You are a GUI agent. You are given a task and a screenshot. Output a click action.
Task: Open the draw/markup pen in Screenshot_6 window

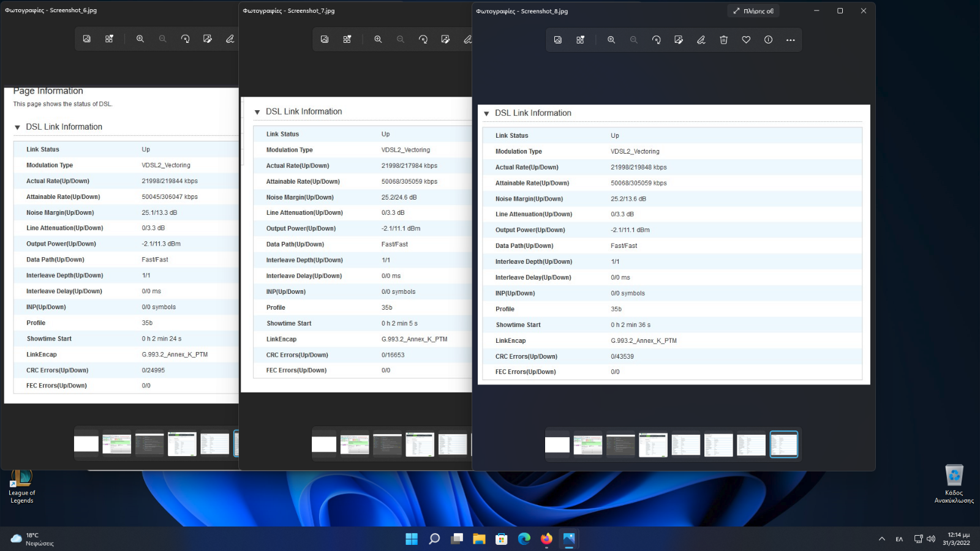(x=230, y=39)
